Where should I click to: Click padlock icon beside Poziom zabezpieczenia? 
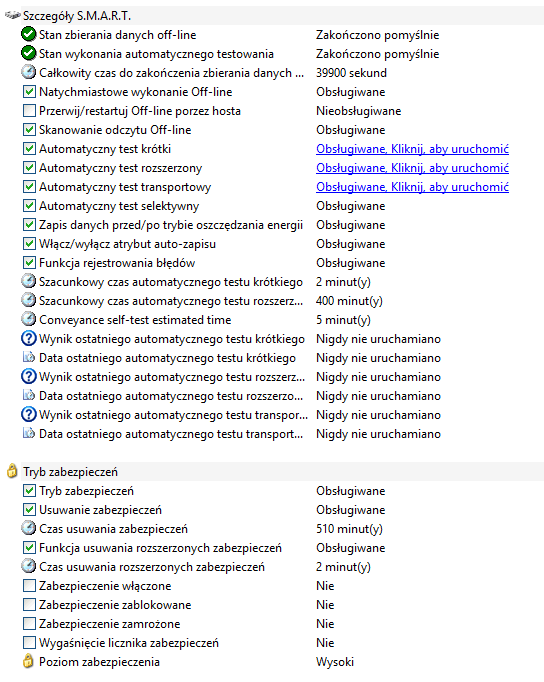(28, 661)
